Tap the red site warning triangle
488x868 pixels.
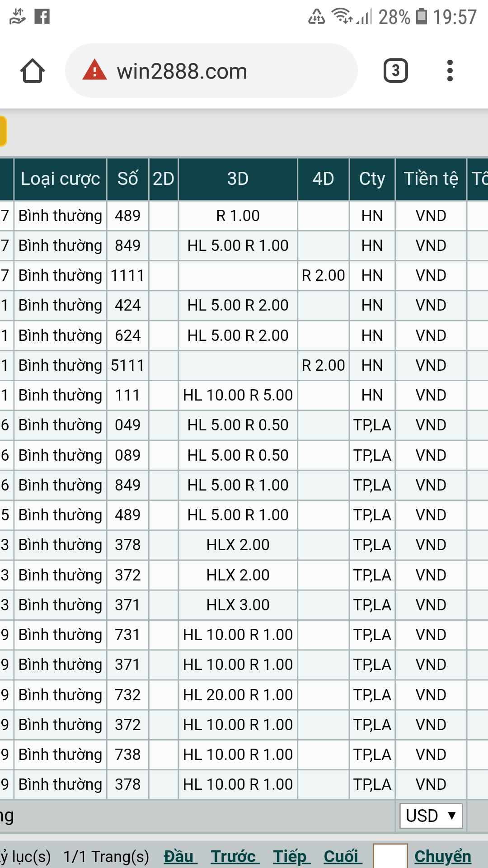(x=94, y=71)
